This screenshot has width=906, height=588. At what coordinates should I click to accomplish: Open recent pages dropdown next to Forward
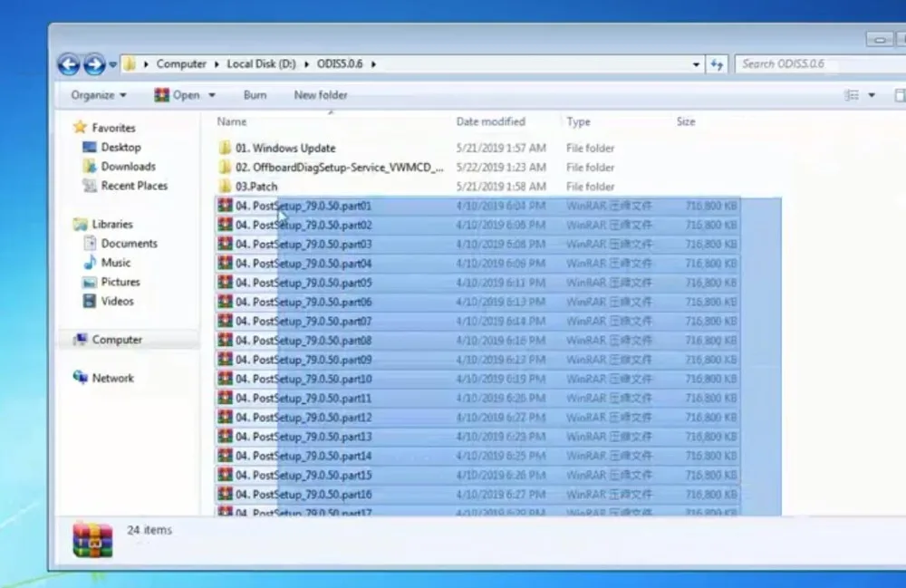(112, 64)
